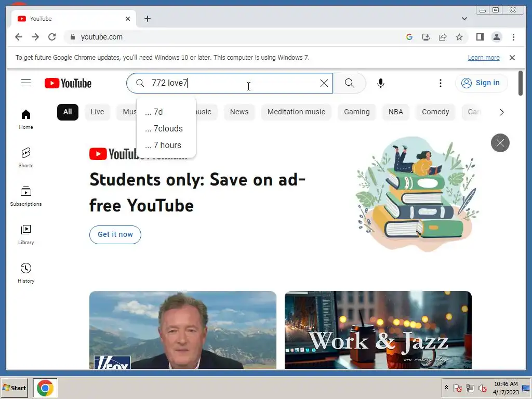532x399 pixels.
Task: Toggle the Chrome side panel icon
Action: click(480, 37)
